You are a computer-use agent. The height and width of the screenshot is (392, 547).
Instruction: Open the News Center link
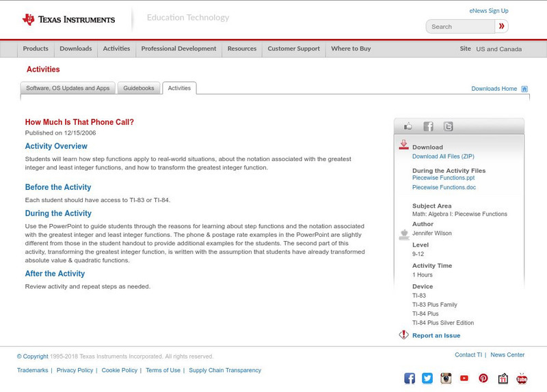click(507, 354)
